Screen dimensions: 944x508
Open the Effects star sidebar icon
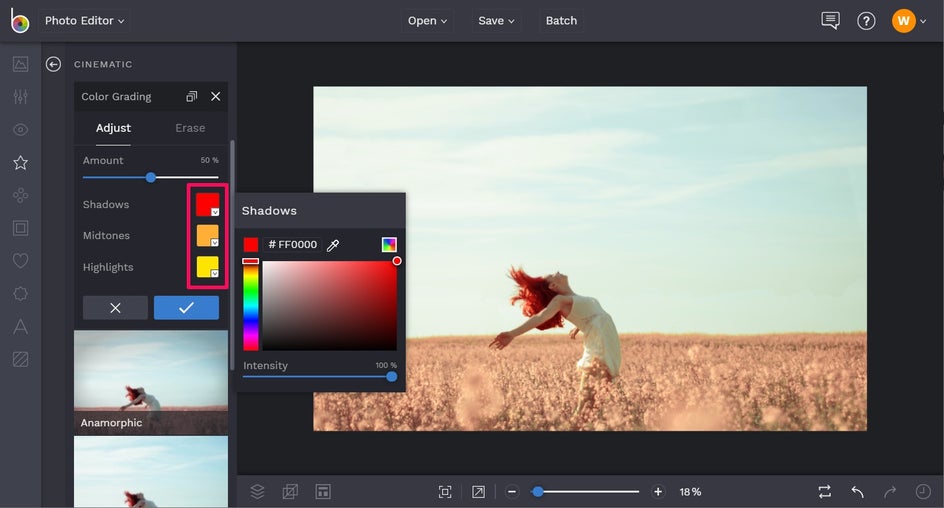(20, 163)
